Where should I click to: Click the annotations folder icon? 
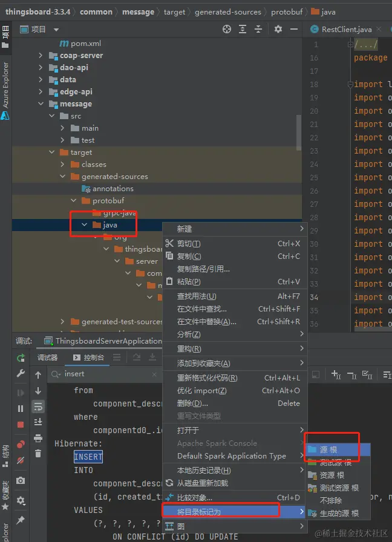point(86,189)
